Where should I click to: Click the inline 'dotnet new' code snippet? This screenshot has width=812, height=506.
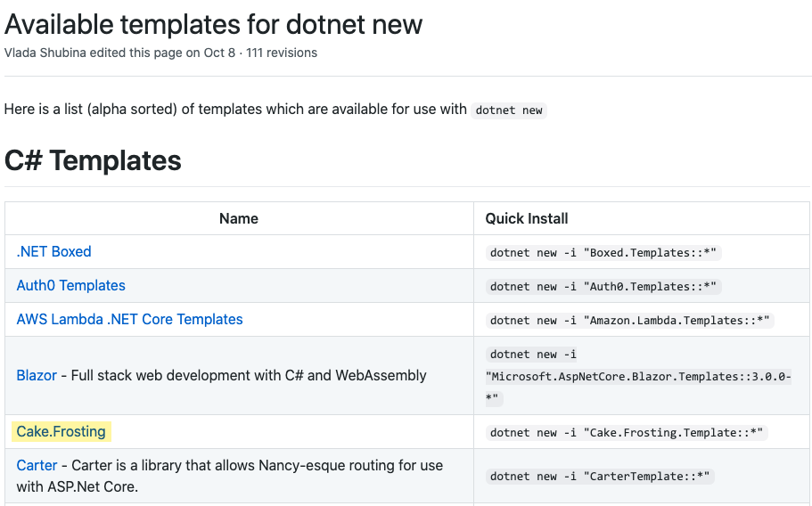pyautogui.click(x=509, y=110)
